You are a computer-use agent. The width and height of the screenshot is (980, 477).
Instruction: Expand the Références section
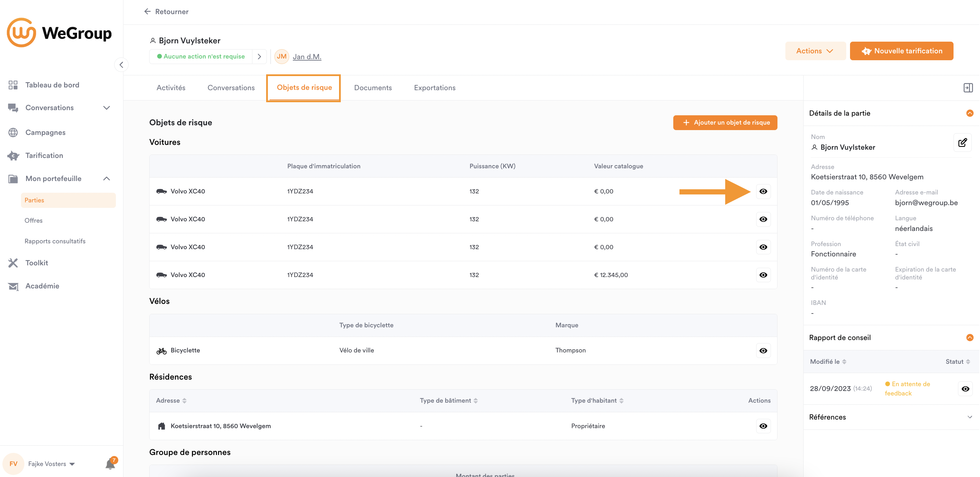point(970,417)
